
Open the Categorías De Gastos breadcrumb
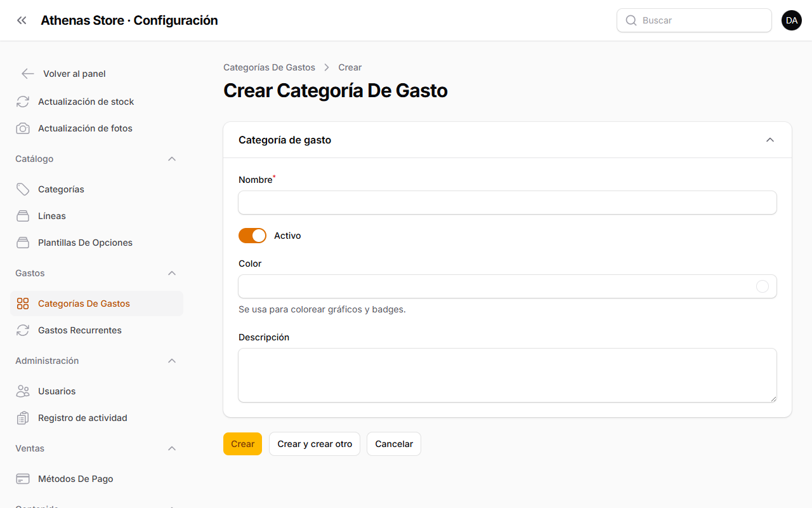[x=269, y=67]
